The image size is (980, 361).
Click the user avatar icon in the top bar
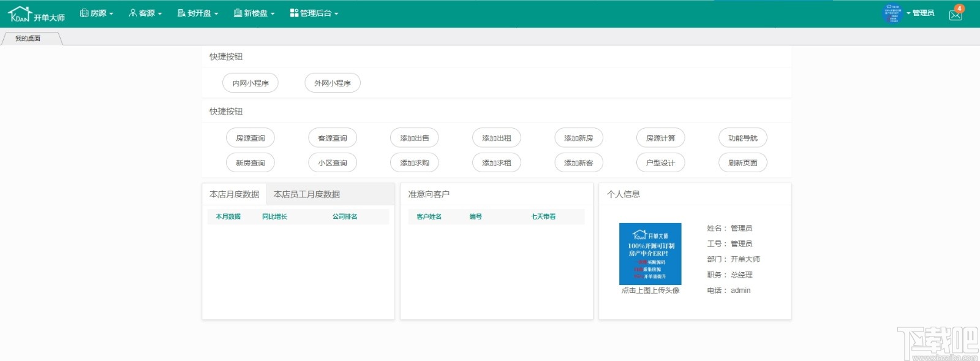point(892,13)
